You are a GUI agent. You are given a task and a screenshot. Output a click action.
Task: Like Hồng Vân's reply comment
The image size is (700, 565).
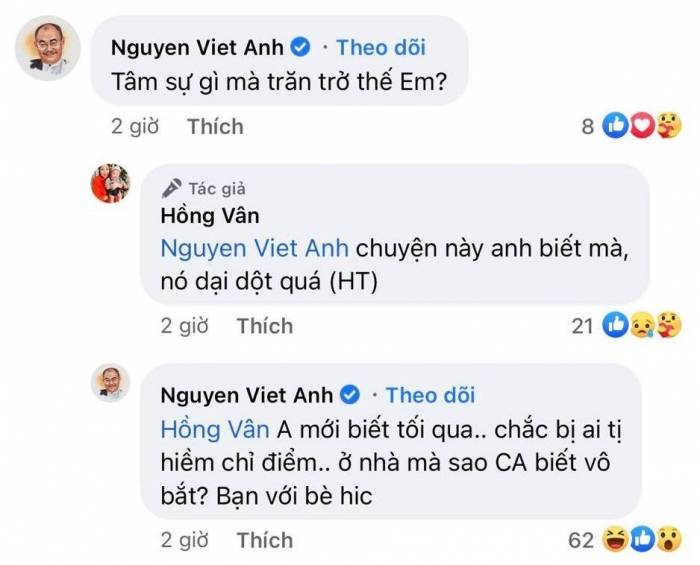[265, 326]
